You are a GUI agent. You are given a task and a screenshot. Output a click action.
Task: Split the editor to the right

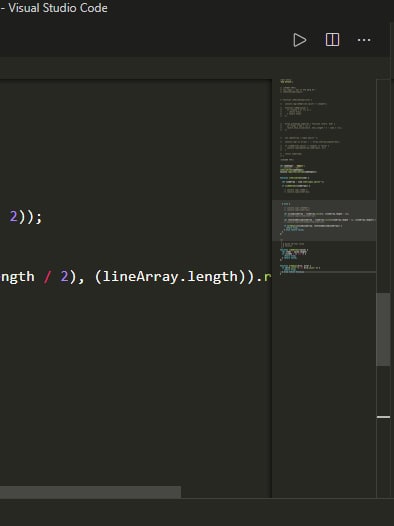[x=332, y=40]
